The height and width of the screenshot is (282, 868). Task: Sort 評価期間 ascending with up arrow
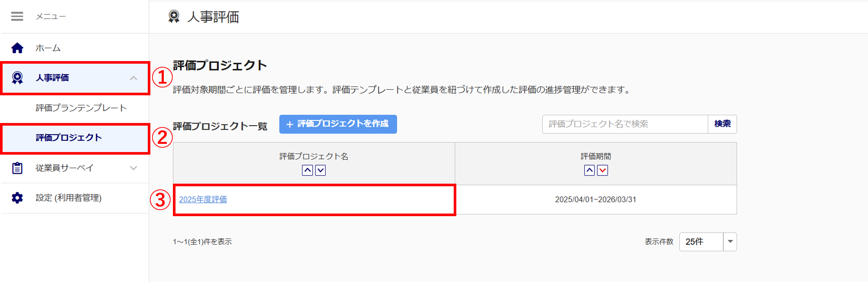pyautogui.click(x=589, y=170)
